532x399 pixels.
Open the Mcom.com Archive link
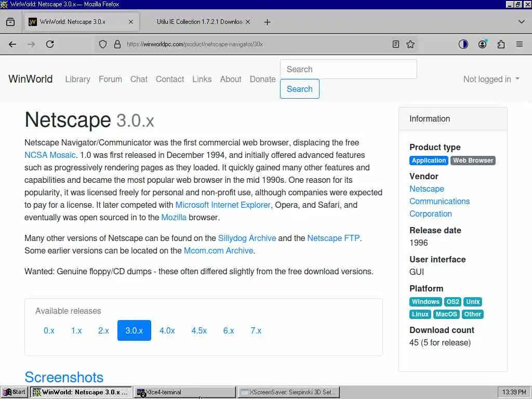point(219,251)
